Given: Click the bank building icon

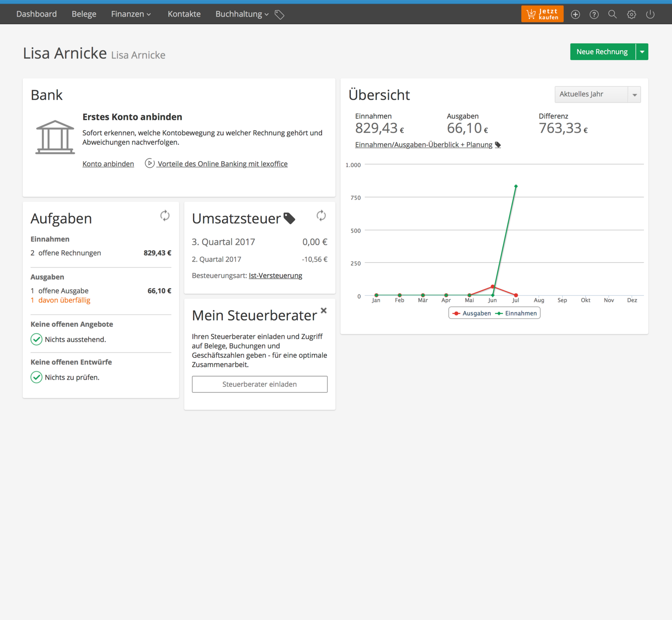Looking at the screenshot, I should [55, 137].
